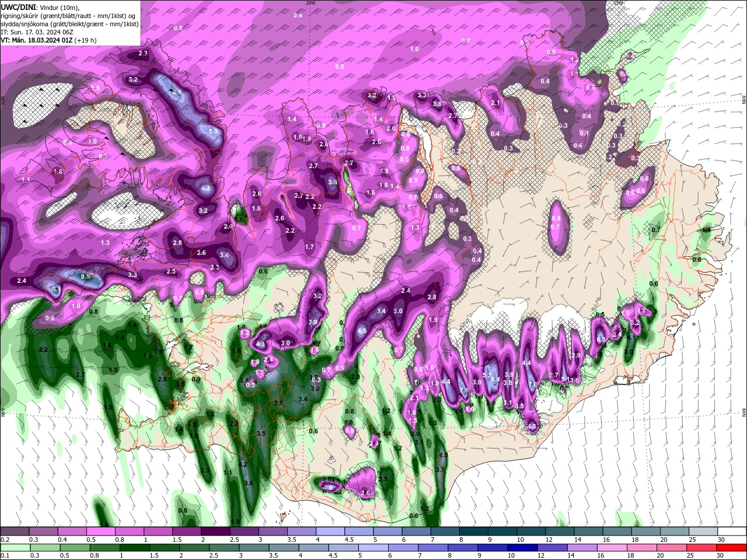Select the line reading 'slydda/snjókoma (grátt/bleikt/grænt - mm/1klst)'
Screen dimensions: 747x560
pos(69,23)
